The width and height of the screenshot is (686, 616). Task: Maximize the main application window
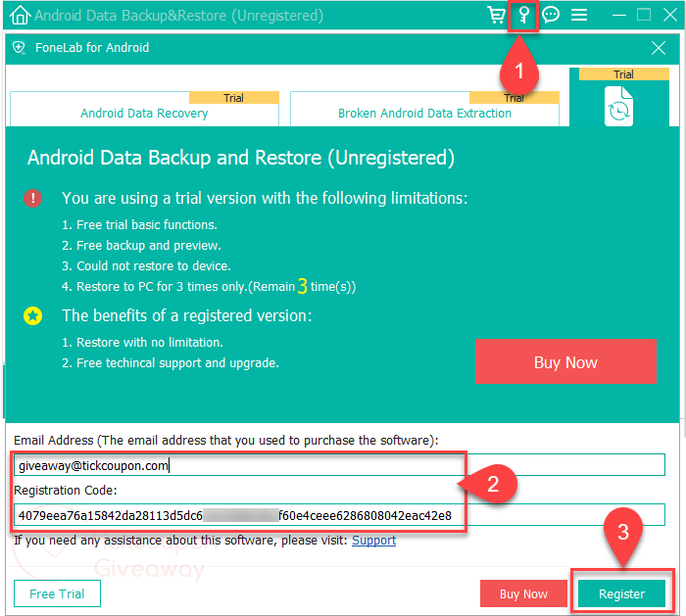[x=644, y=15]
